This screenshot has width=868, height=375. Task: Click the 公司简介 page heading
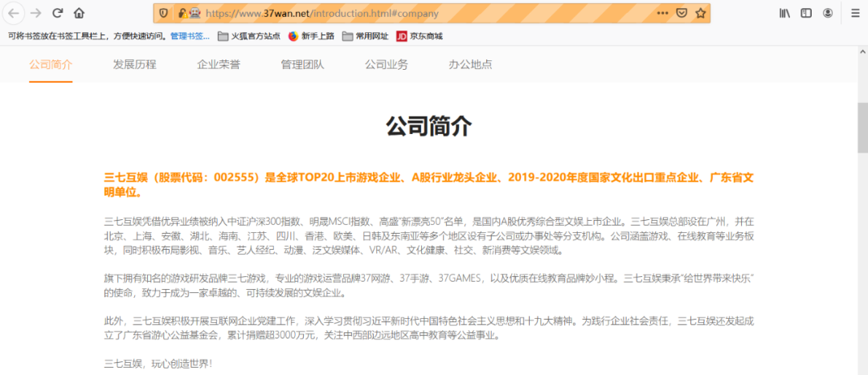click(x=429, y=127)
